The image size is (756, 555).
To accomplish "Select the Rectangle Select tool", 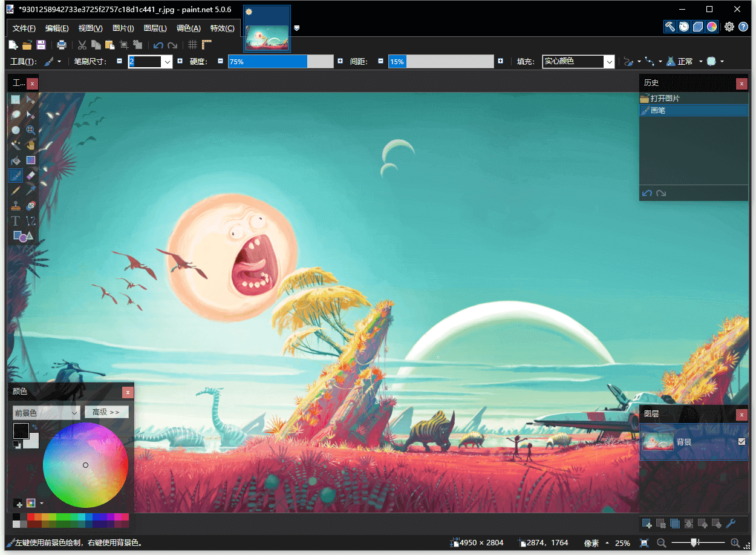I will click(15, 100).
